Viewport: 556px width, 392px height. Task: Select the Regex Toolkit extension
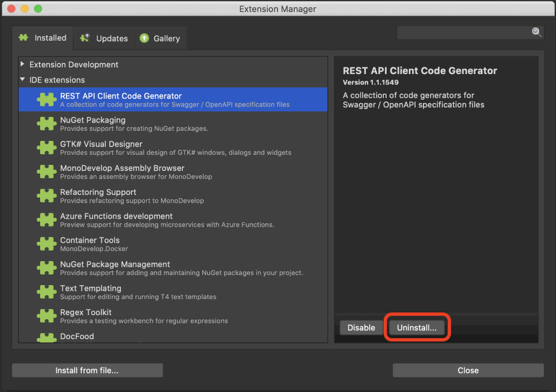coord(173,316)
